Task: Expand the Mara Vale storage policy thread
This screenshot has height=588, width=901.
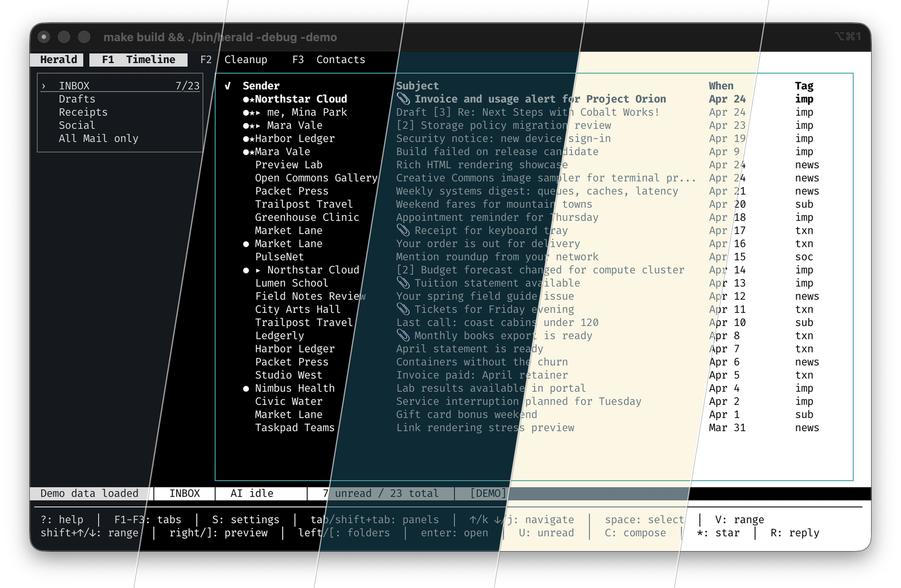Action: (258, 126)
